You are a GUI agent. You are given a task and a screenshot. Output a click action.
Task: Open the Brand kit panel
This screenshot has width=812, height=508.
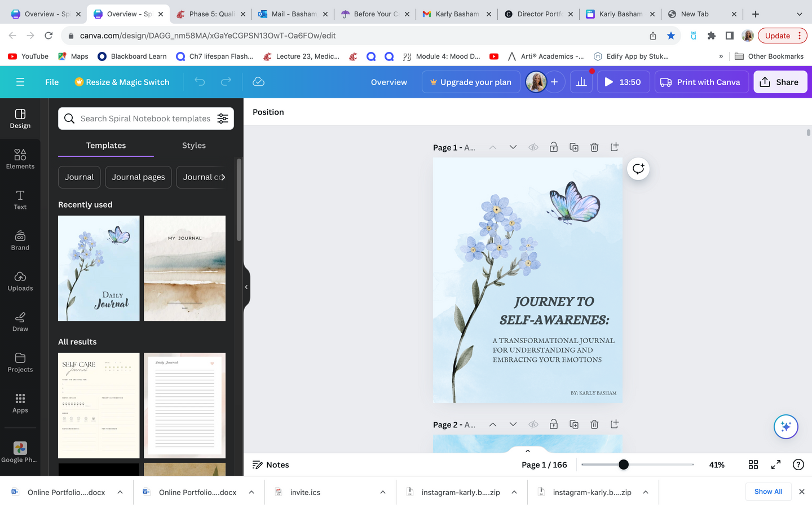coord(20,240)
